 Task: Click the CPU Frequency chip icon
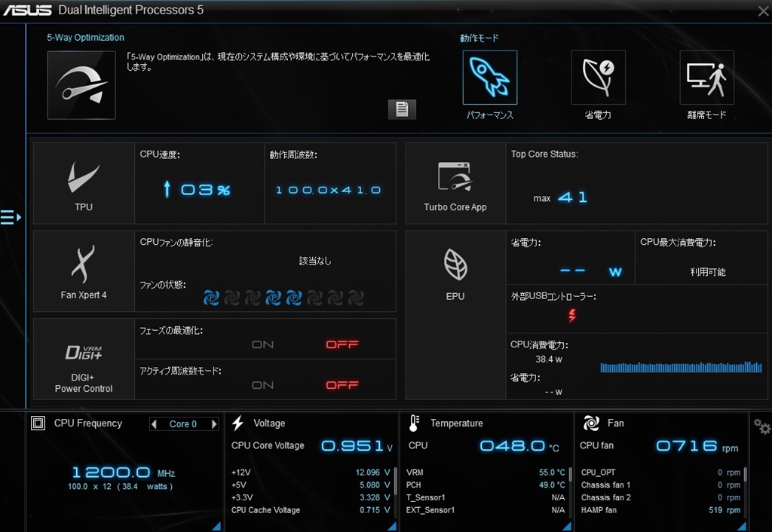tap(38, 423)
